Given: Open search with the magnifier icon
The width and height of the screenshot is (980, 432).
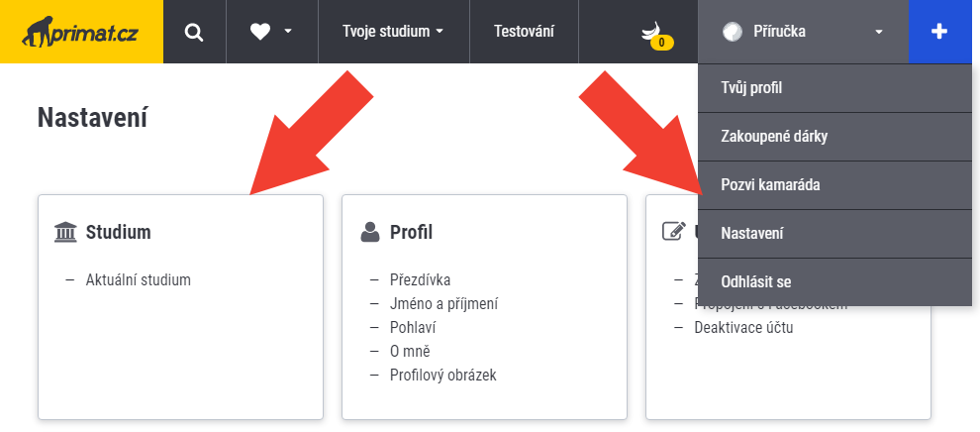Looking at the screenshot, I should [x=194, y=32].
